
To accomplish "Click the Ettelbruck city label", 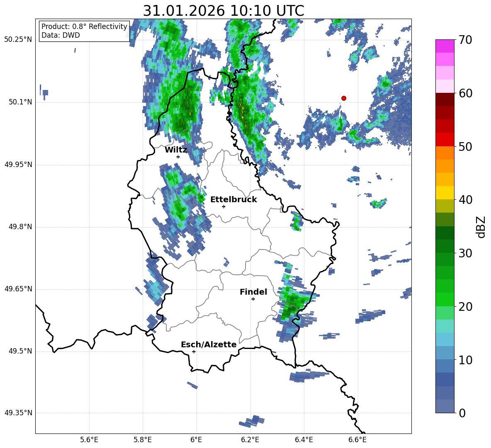I will click(x=233, y=200).
